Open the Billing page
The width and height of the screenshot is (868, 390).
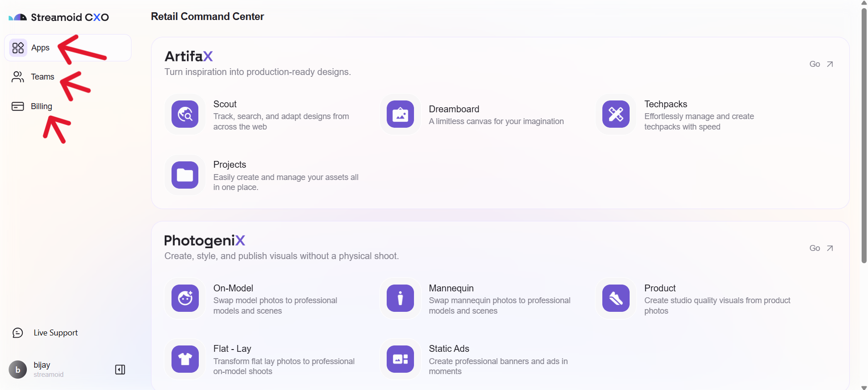click(41, 106)
